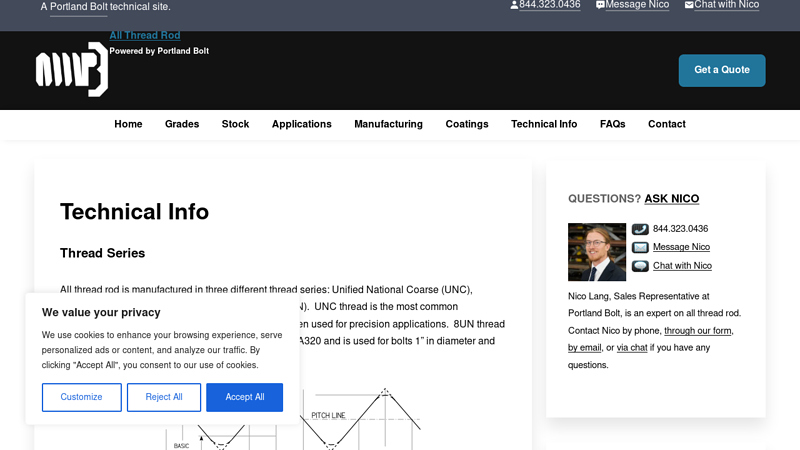Screen dimensions: 800x450
Task: Click sidebar Message Nico link
Action: 681,247
